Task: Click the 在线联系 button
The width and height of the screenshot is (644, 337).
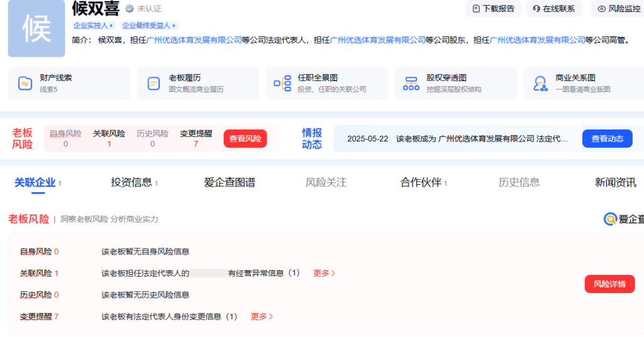Action: tap(553, 9)
